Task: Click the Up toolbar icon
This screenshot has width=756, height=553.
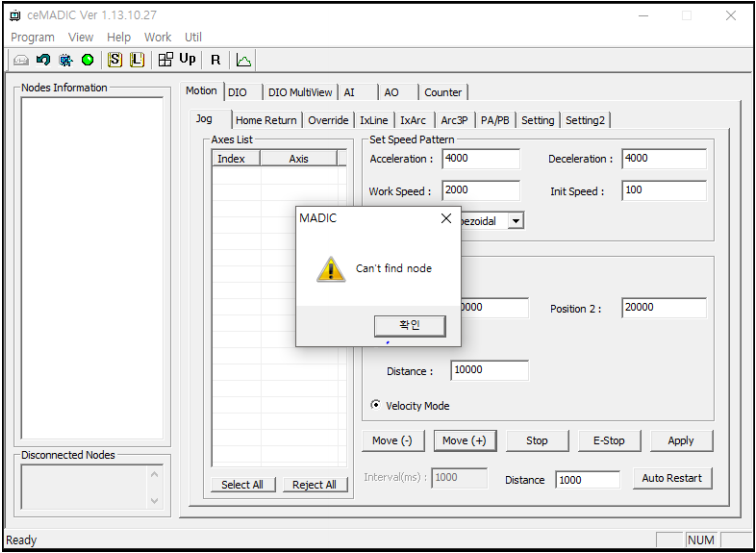Action: (x=187, y=60)
